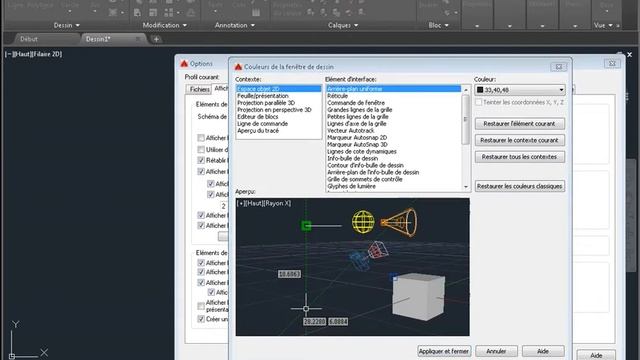The width and height of the screenshot is (640, 360).
Task: Click the AutoCAD logo in Couleurs dialog title
Action: (238, 67)
